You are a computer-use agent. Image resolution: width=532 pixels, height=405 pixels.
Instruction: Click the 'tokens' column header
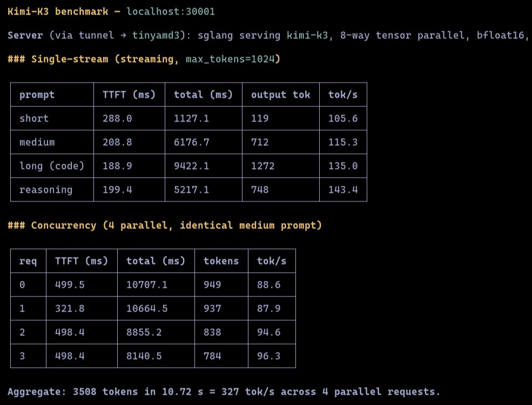(x=221, y=261)
